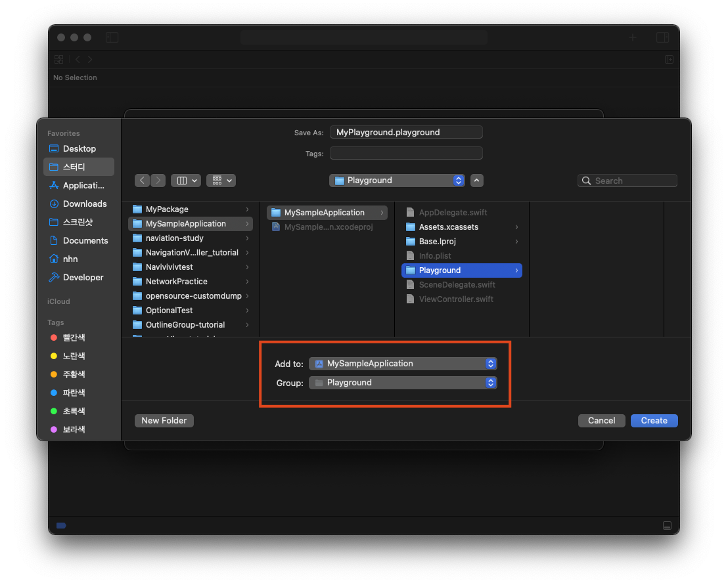Click the Search field
The height and width of the screenshot is (583, 728).
click(x=627, y=181)
